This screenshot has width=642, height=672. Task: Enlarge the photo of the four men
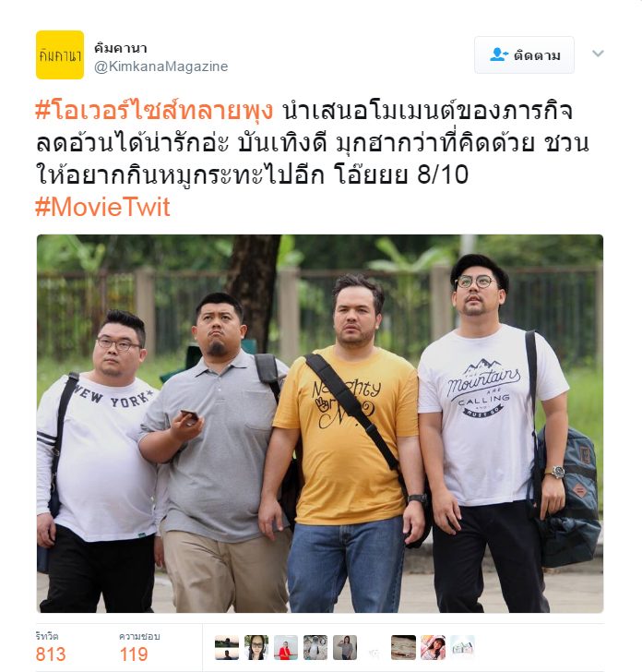click(320, 424)
